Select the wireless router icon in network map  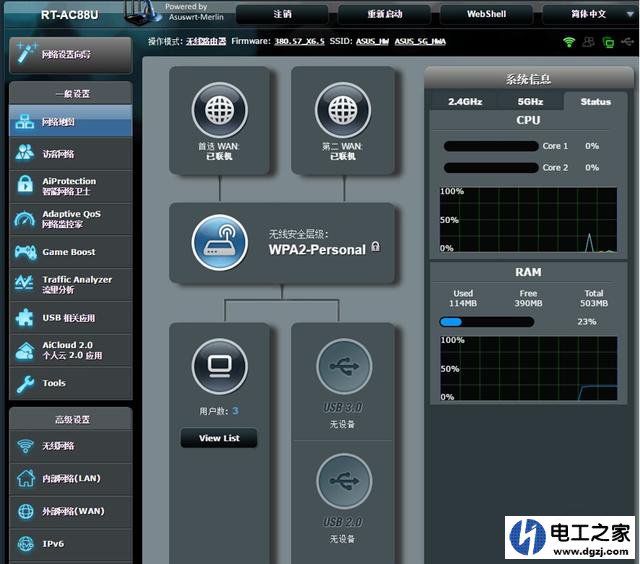(x=219, y=243)
